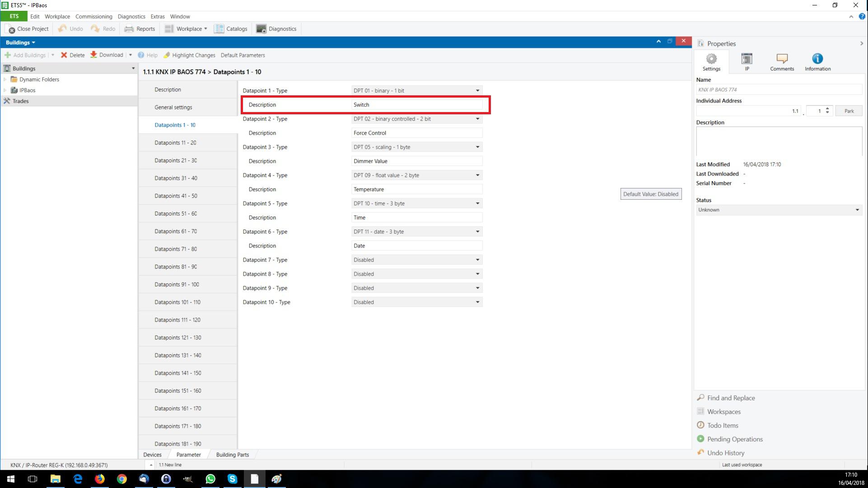Show the Information properties icon

pyautogui.click(x=817, y=59)
